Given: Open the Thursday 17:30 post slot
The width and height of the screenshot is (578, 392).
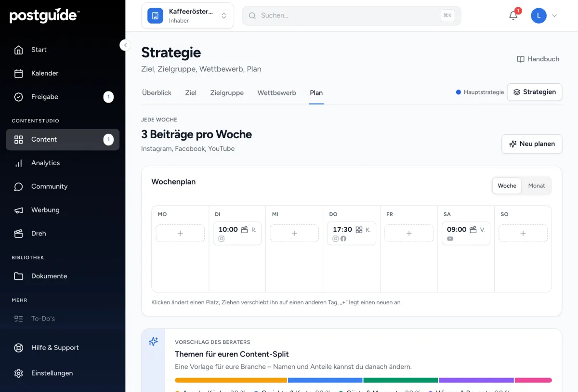Looking at the screenshot, I should (352, 234).
